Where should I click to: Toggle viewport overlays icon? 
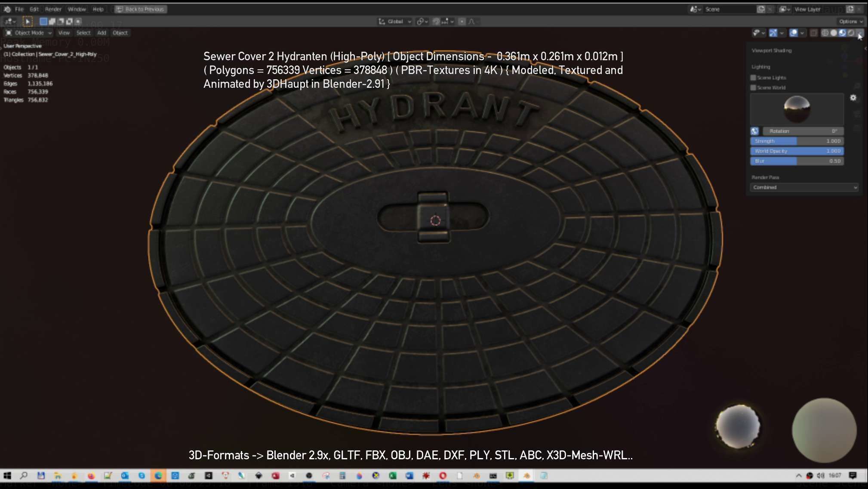pyautogui.click(x=794, y=33)
